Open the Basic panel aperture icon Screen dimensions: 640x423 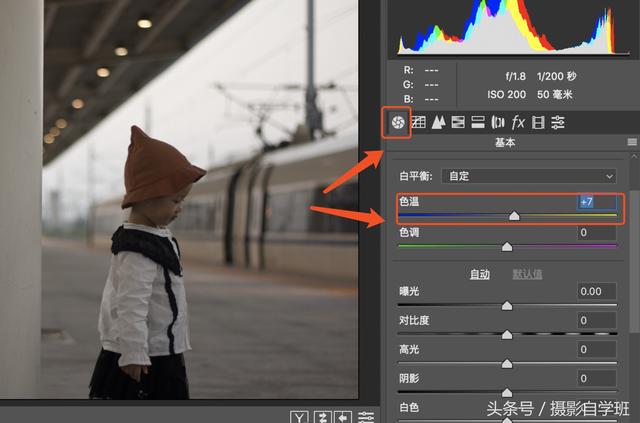pyautogui.click(x=398, y=122)
